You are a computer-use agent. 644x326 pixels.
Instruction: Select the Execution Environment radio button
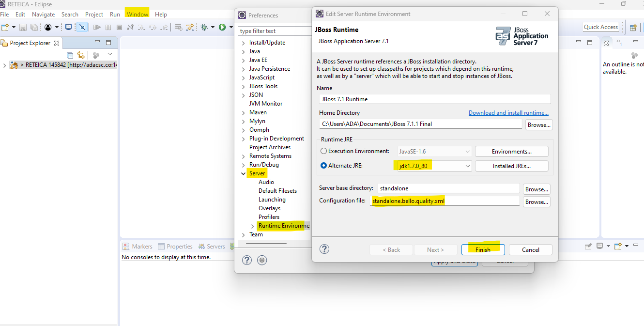pos(323,151)
